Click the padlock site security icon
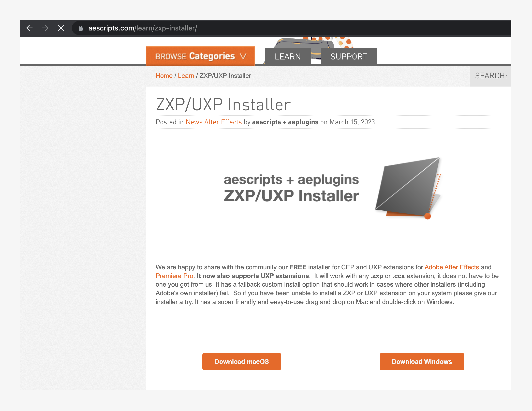532x411 pixels. (x=81, y=28)
